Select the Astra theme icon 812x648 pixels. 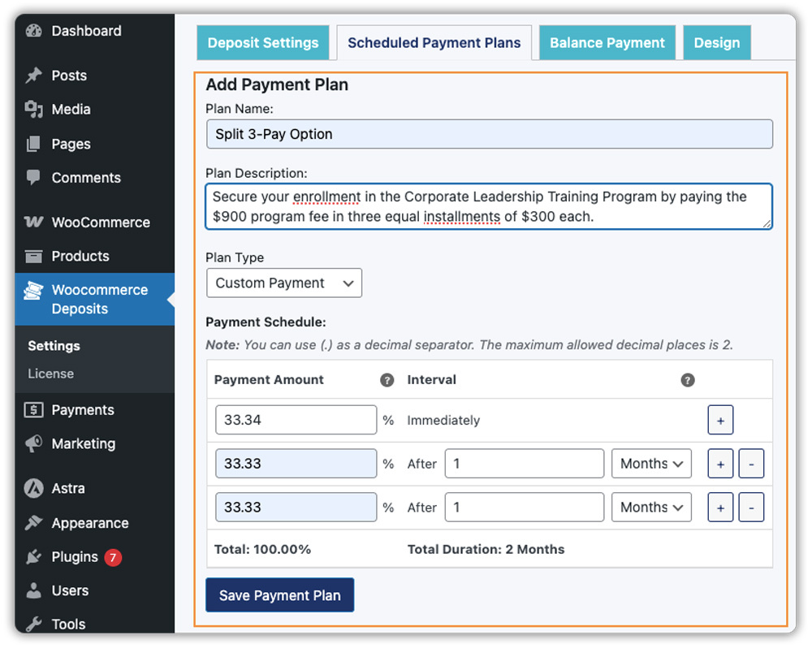[x=34, y=488]
